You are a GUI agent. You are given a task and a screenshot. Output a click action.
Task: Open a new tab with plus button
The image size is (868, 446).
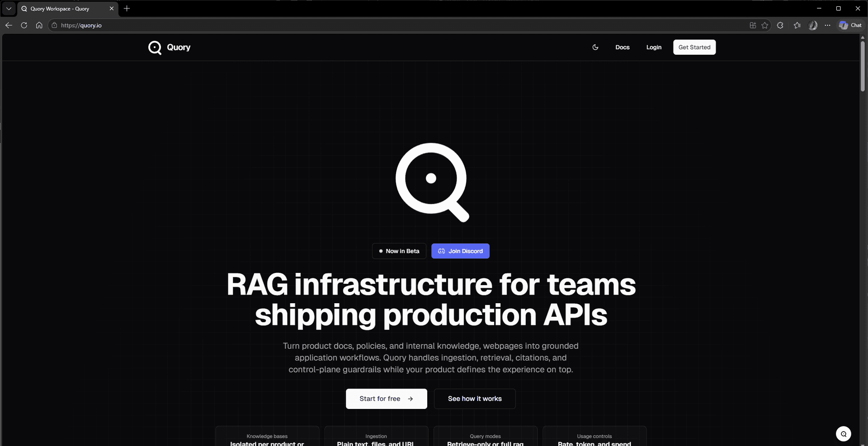[127, 9]
